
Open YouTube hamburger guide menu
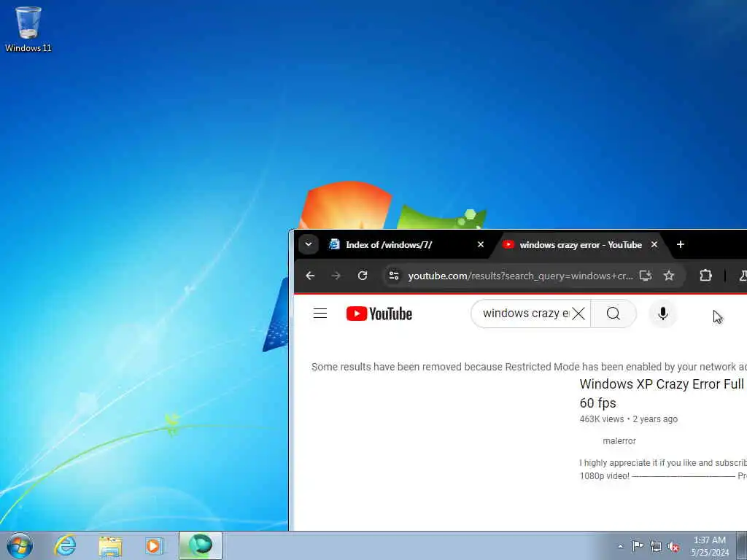coord(320,314)
